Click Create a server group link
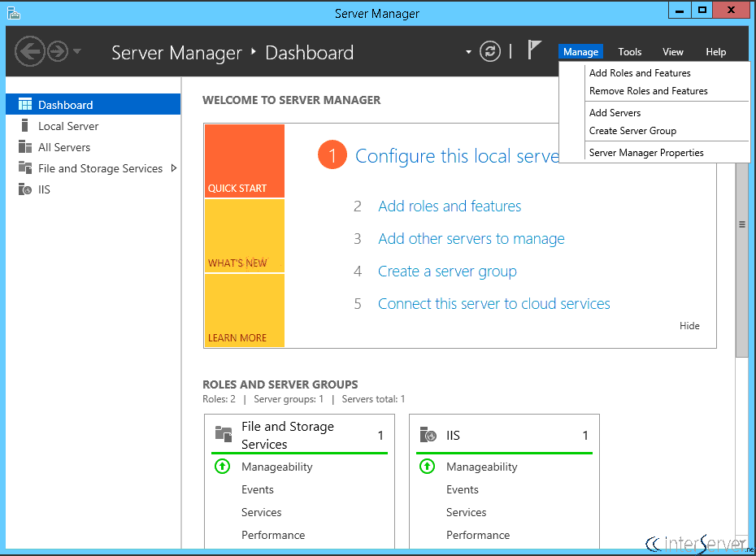Image resolution: width=756 pixels, height=556 pixels. [x=447, y=271]
